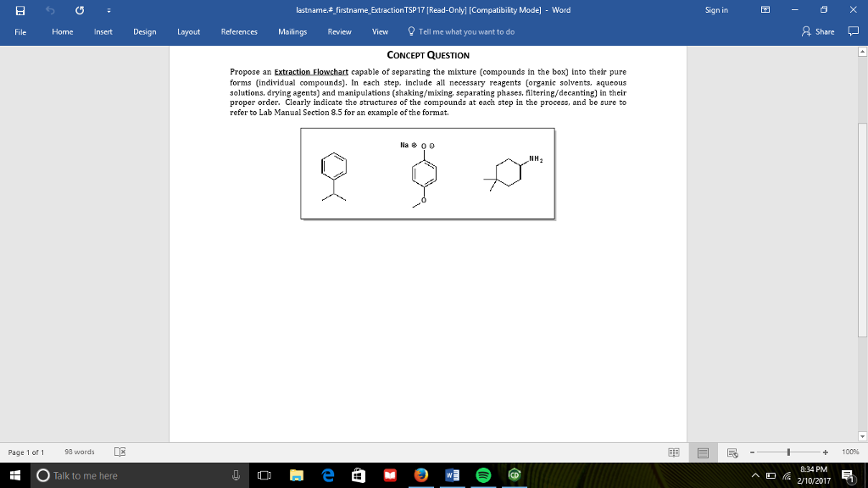The height and width of the screenshot is (488, 868).
Task: Launch Spotify from the taskbar
Action: (483, 475)
